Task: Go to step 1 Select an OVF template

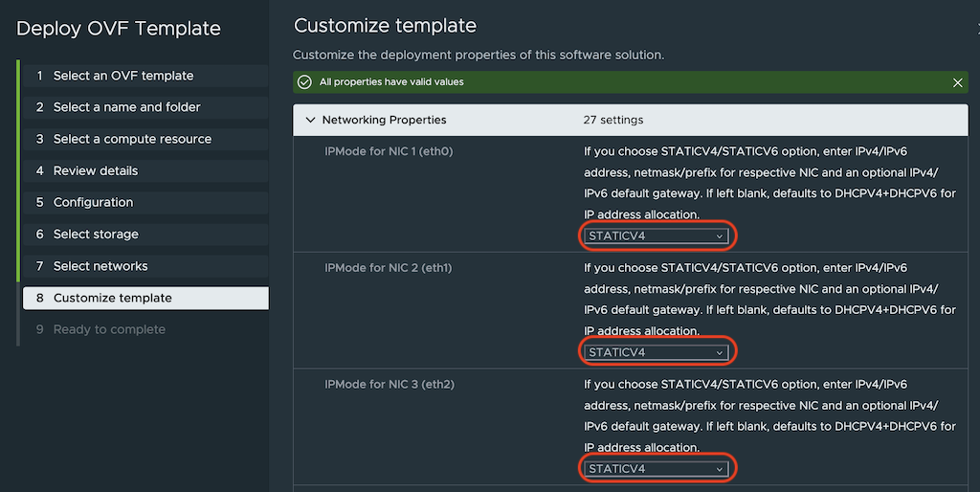Action: click(x=122, y=76)
